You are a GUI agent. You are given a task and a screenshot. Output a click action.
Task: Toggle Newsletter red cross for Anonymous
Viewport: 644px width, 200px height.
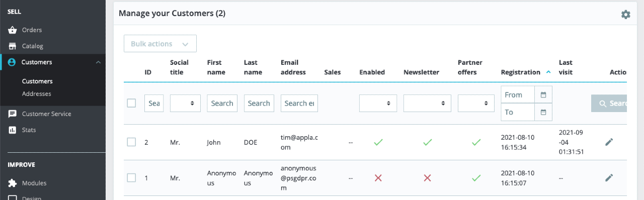tap(427, 177)
